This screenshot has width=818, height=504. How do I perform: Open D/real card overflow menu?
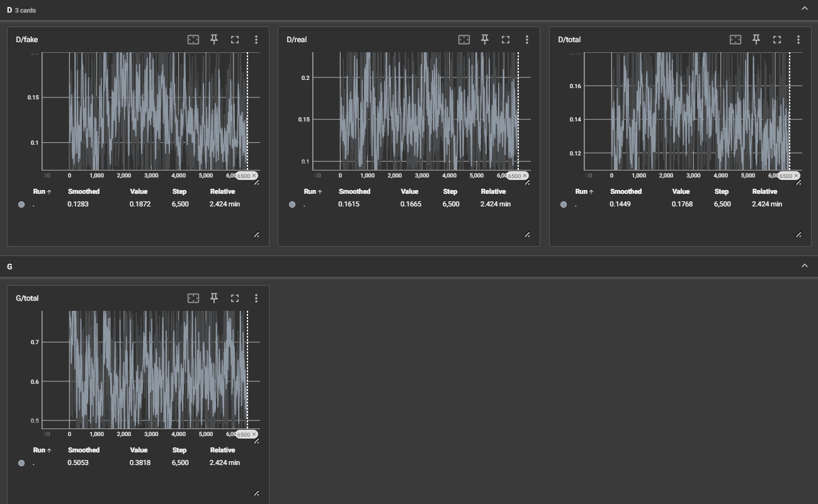526,40
